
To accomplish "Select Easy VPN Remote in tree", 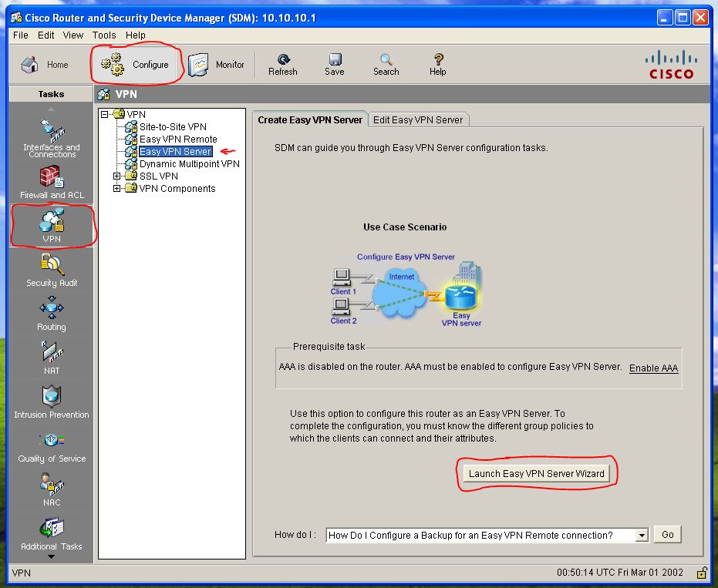I will (178, 139).
